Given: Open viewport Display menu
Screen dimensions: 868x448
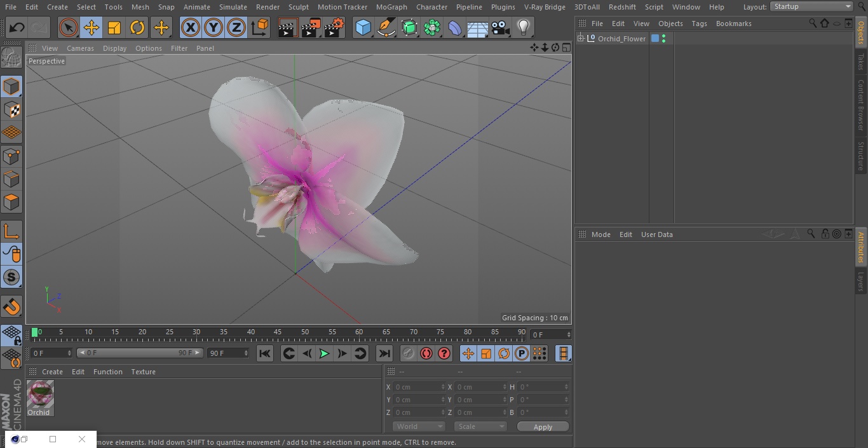Looking at the screenshot, I should tap(114, 48).
